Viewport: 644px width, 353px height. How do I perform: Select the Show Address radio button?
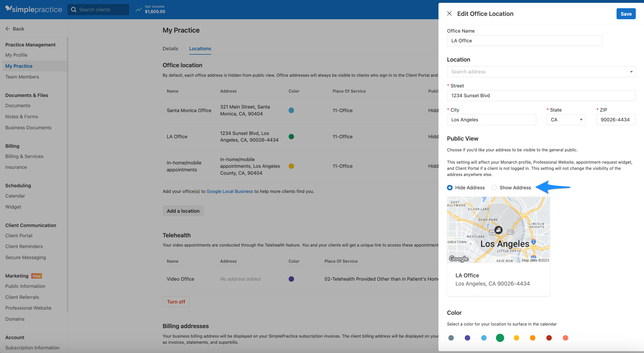(x=494, y=188)
